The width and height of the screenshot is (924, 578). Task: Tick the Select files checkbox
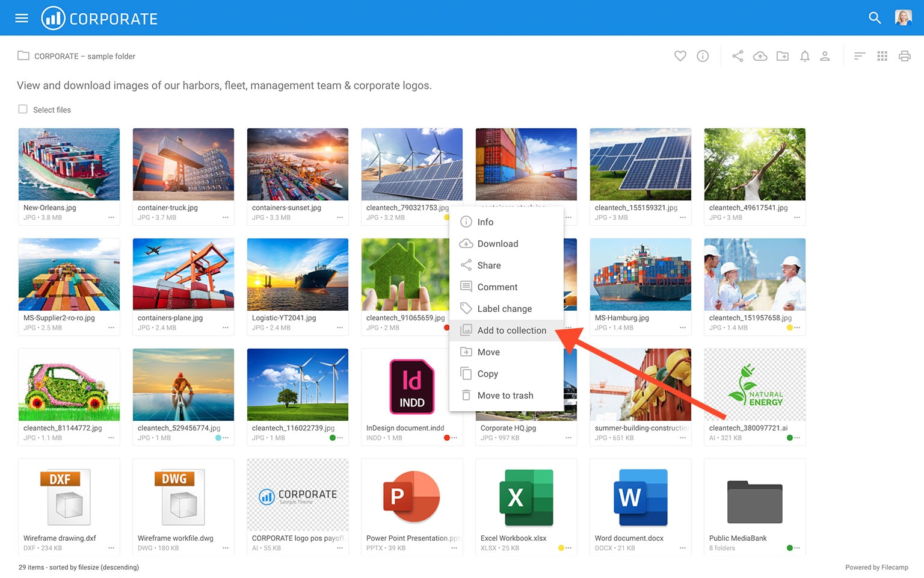coord(23,109)
